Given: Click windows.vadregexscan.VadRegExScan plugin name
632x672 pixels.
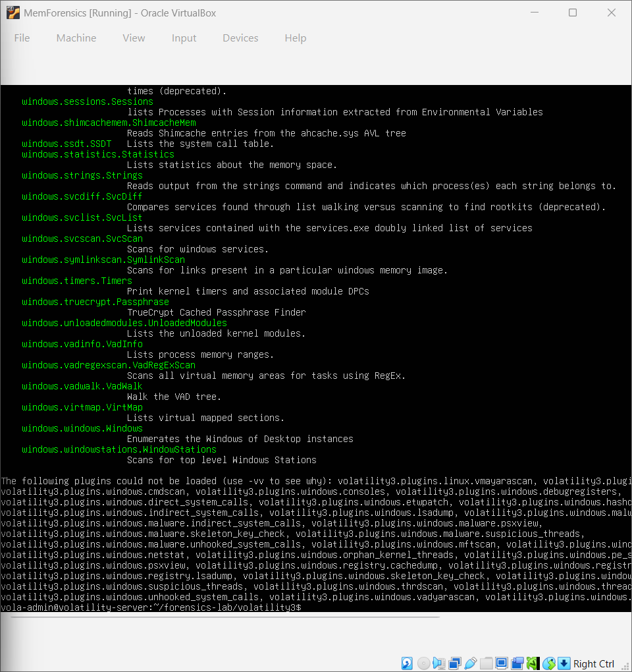Looking at the screenshot, I should pos(109,365).
